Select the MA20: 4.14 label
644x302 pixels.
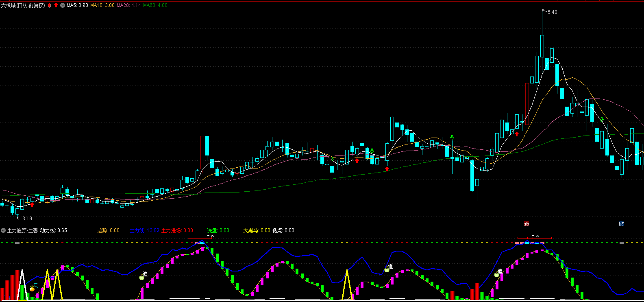(x=129, y=5)
